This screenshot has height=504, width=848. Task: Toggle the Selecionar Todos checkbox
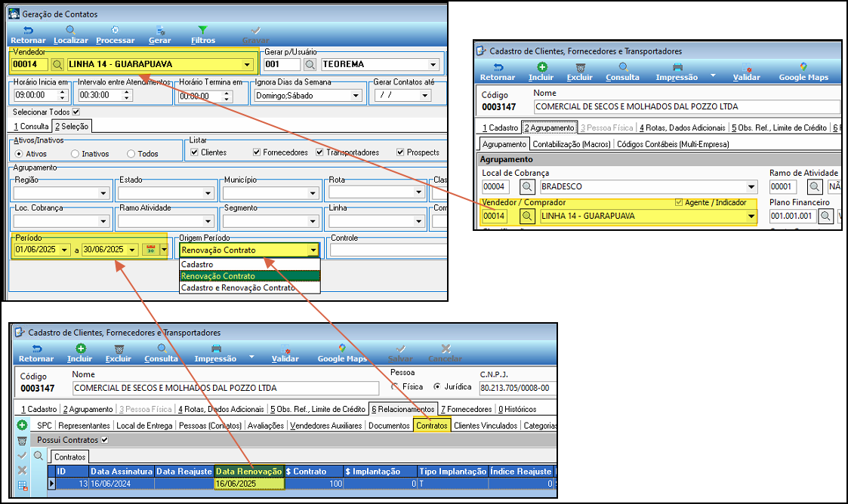pos(76,112)
